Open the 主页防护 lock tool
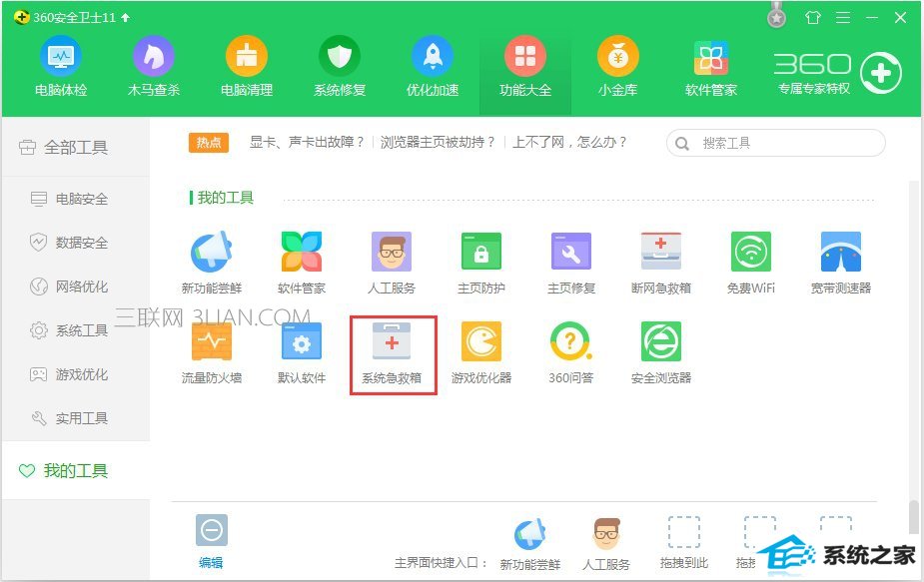This screenshot has height=582, width=924. (480, 263)
